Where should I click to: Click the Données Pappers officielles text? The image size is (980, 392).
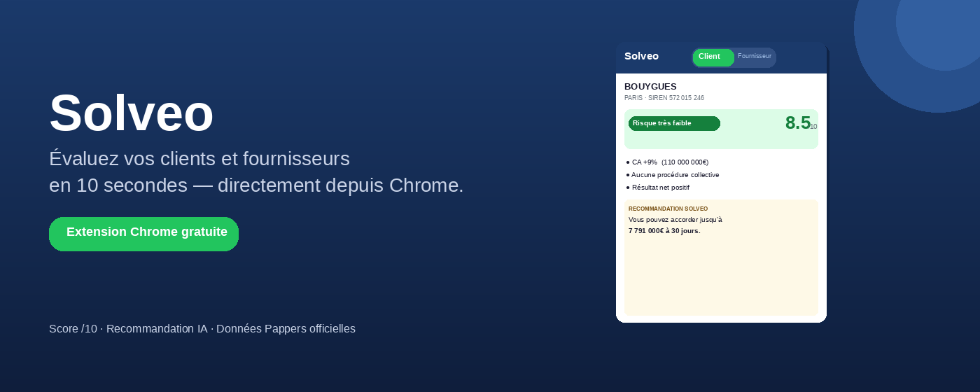pos(286,329)
